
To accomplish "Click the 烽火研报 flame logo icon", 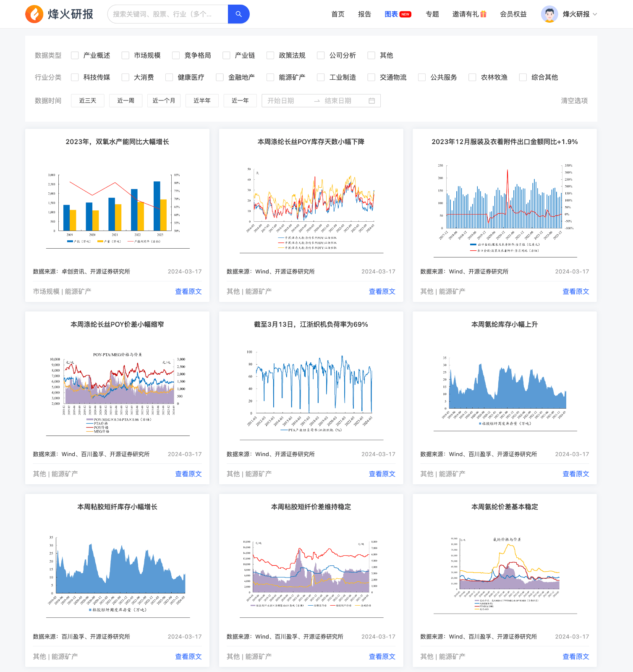I will click(34, 14).
